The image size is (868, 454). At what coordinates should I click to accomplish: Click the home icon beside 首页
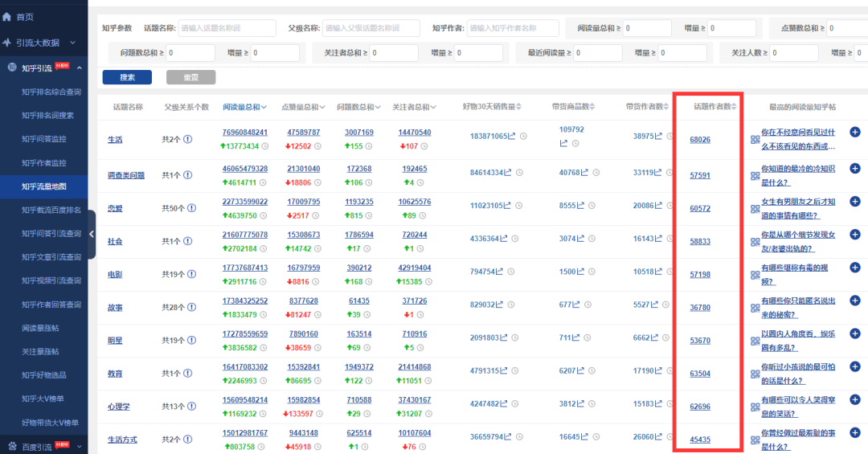[x=6, y=17]
